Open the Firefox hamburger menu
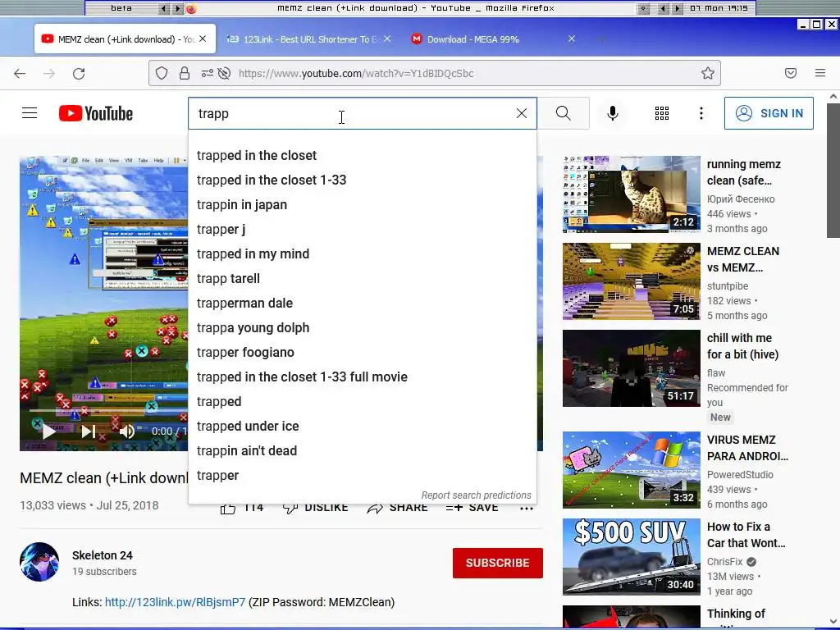840x630 pixels. pos(820,73)
